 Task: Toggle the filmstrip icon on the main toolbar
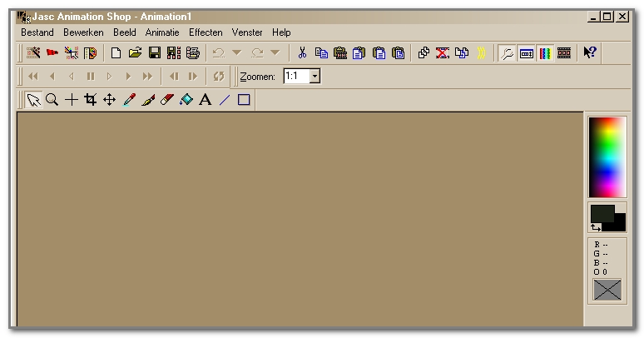pos(564,53)
